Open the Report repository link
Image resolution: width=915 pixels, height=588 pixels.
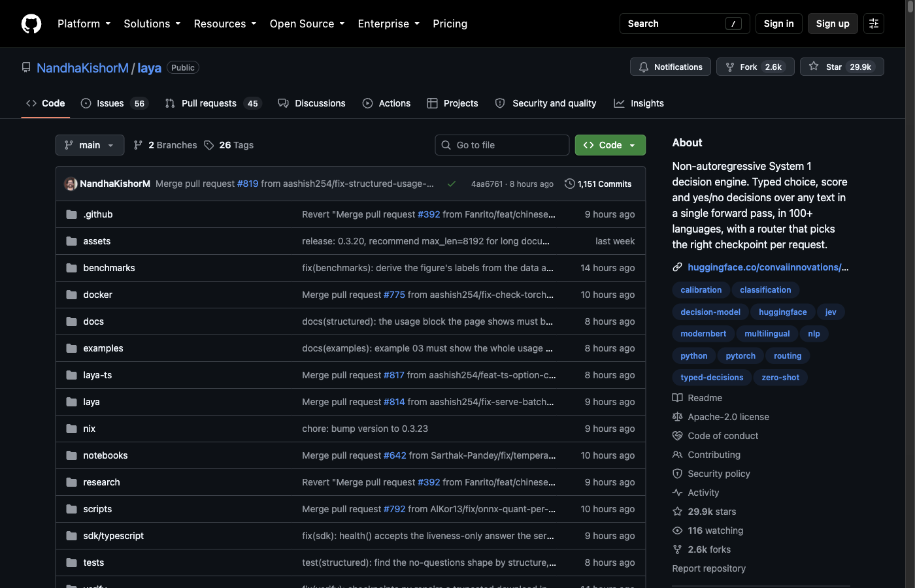709,568
